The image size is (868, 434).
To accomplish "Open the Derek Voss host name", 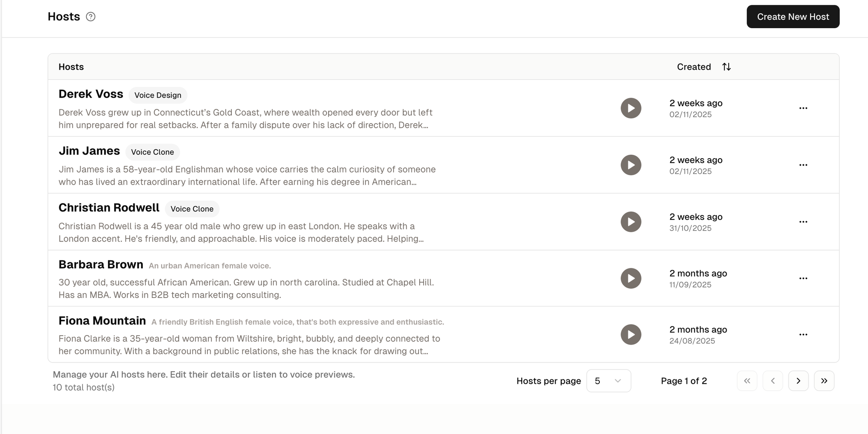I will pos(91,94).
